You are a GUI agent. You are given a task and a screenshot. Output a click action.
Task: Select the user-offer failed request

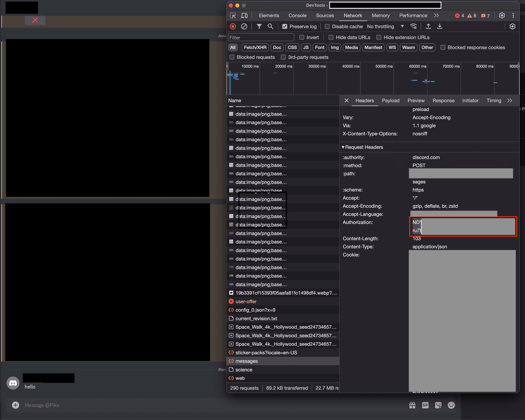[283, 301]
